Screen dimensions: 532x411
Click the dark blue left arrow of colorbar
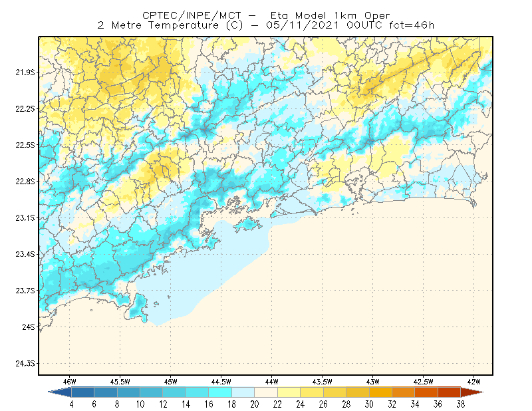click(x=60, y=392)
